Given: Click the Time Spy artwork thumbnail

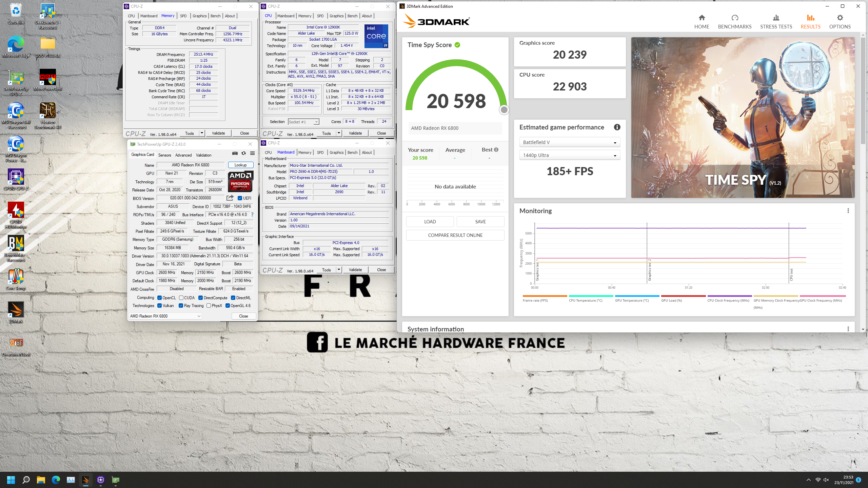Looking at the screenshot, I should coord(743,117).
